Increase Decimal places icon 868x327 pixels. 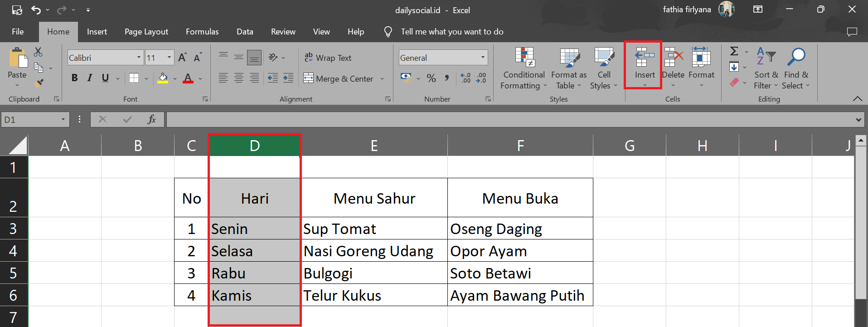tap(466, 78)
